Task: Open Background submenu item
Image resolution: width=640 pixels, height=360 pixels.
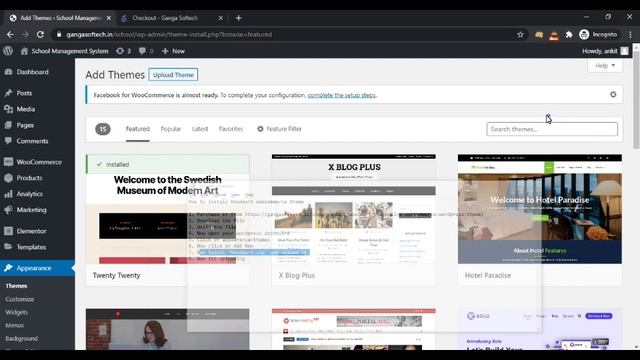Action: point(22,338)
